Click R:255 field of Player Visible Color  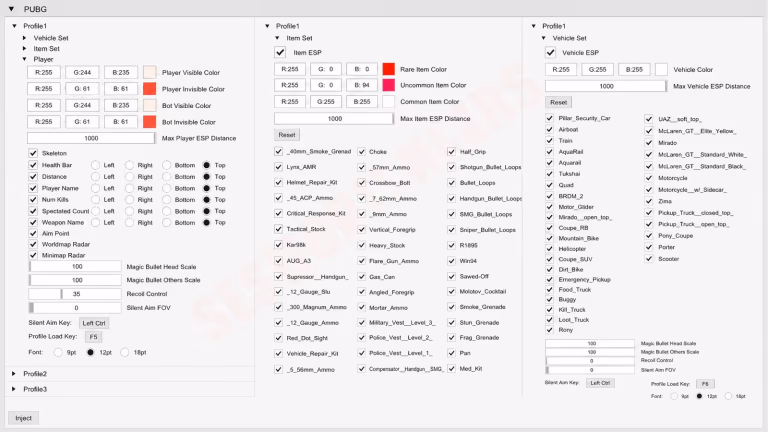[x=44, y=72]
